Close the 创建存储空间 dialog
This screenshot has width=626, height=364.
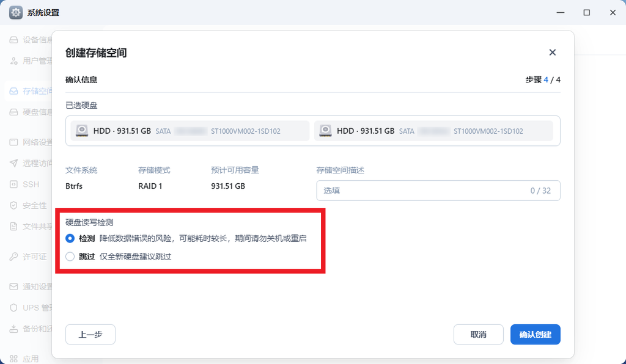(x=552, y=53)
